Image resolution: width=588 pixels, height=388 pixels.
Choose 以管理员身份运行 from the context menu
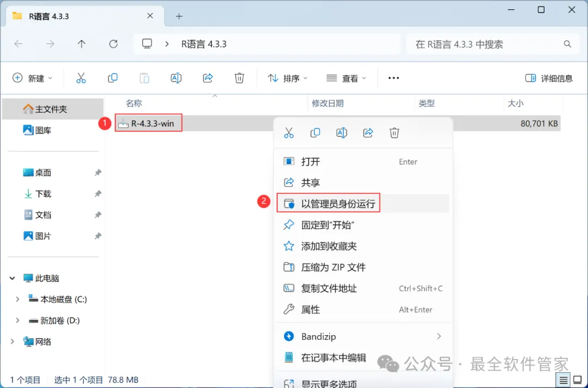363,203
